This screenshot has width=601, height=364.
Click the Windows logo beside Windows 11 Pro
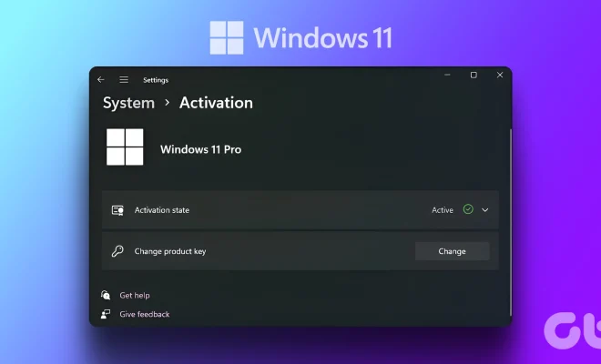click(x=125, y=147)
